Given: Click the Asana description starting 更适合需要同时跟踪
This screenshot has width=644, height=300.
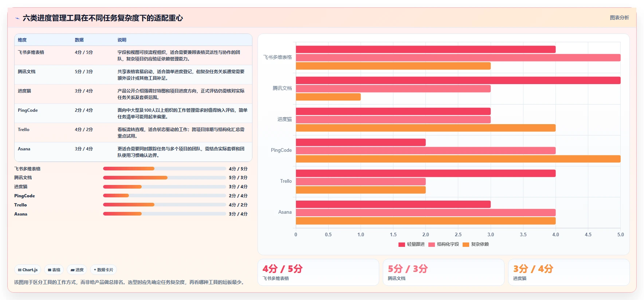Looking at the screenshot, I should 181,152.
